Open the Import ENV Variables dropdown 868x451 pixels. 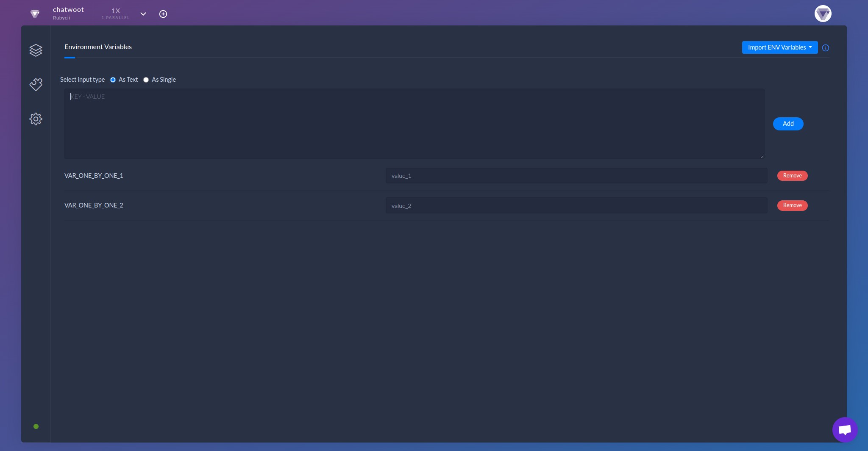pos(779,47)
